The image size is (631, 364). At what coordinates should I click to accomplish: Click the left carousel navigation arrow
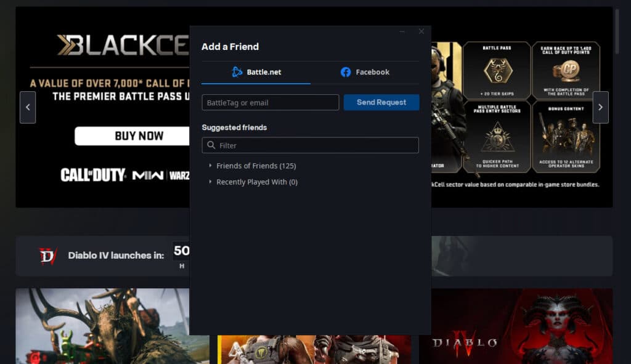[x=27, y=107]
